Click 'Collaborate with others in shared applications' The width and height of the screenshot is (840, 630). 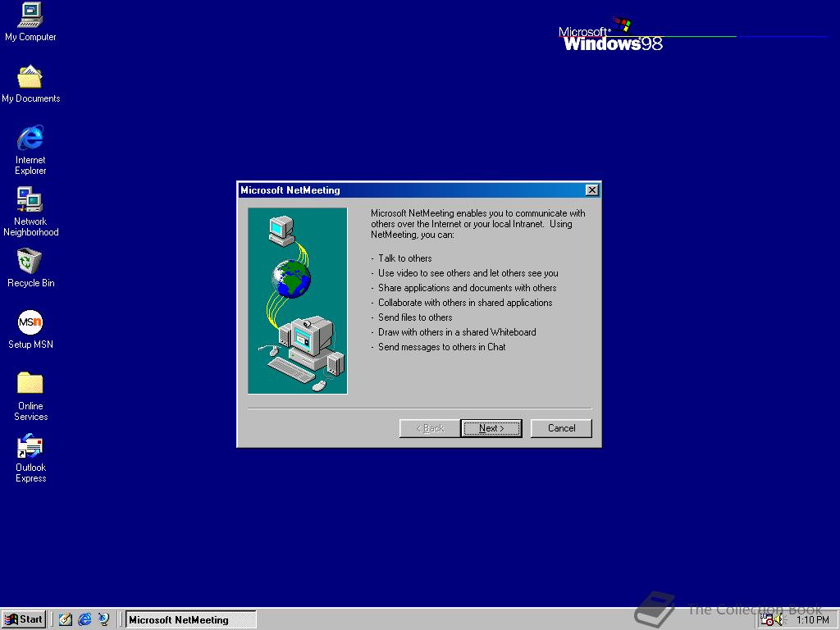pyautogui.click(x=465, y=303)
